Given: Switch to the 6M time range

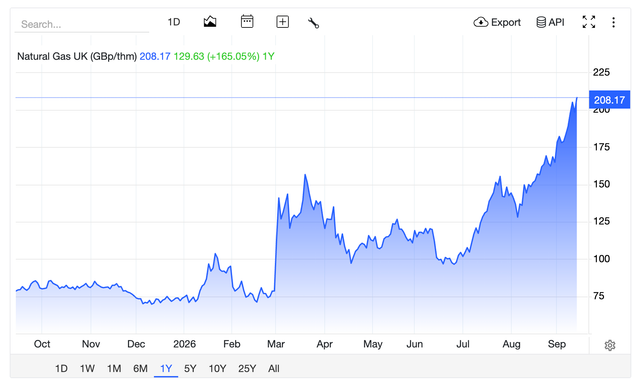Looking at the screenshot, I should 140,369.
